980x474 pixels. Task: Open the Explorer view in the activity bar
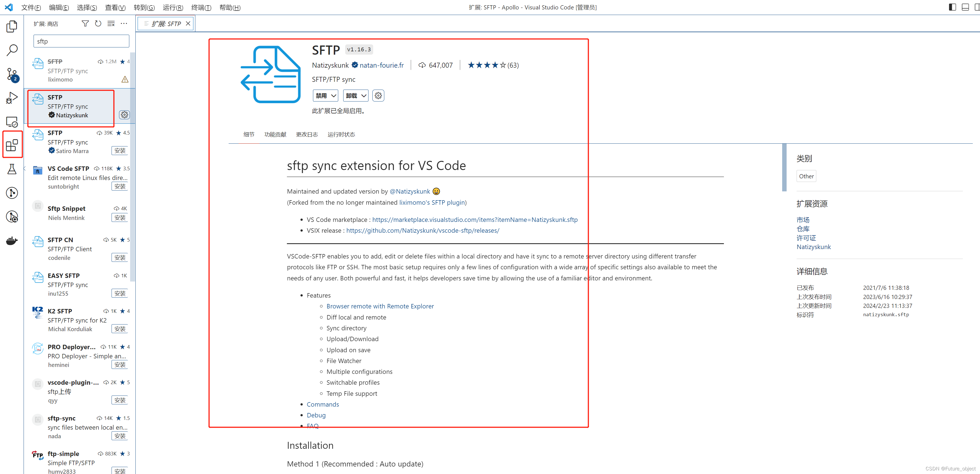[x=12, y=26]
